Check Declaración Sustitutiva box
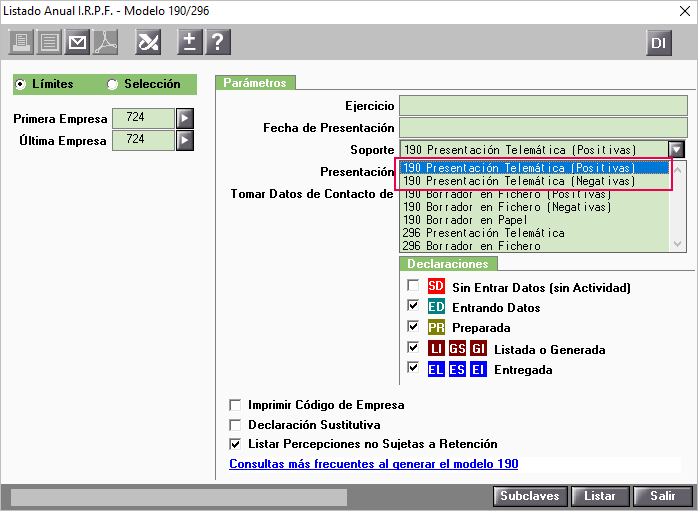Screen dimensions: 698x511 coord(235,425)
